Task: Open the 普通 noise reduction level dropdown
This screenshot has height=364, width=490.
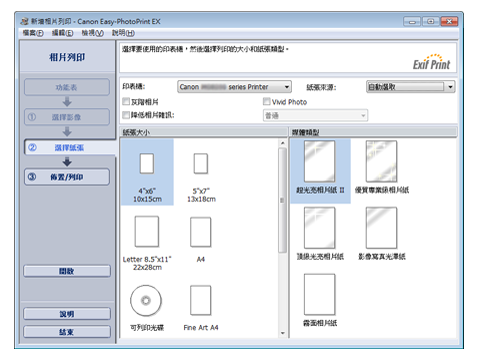Action: (x=315, y=116)
